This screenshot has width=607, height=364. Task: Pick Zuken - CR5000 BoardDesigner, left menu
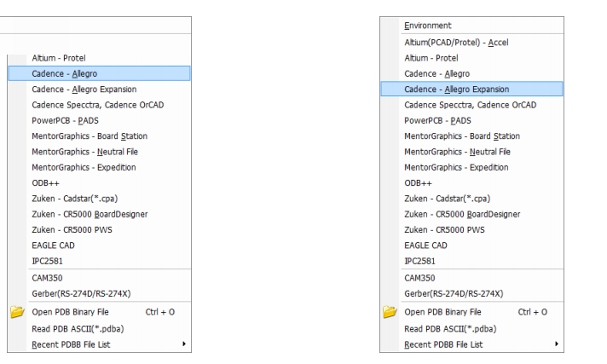(88, 213)
